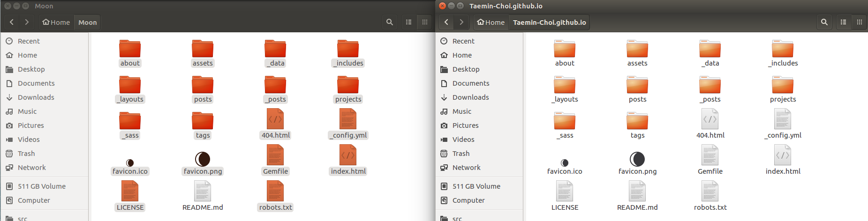Select _data folder in Taemin-Choi.github.io window

tap(710, 53)
